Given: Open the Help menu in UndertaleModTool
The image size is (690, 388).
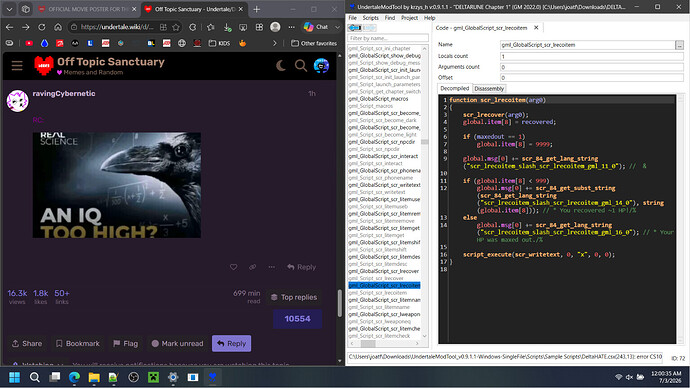Looking at the screenshot, I should [429, 18].
